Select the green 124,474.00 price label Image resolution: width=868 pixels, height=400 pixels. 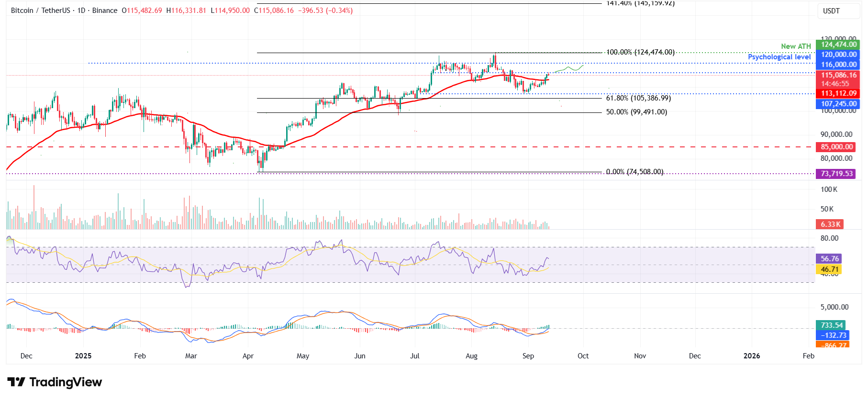click(x=838, y=44)
